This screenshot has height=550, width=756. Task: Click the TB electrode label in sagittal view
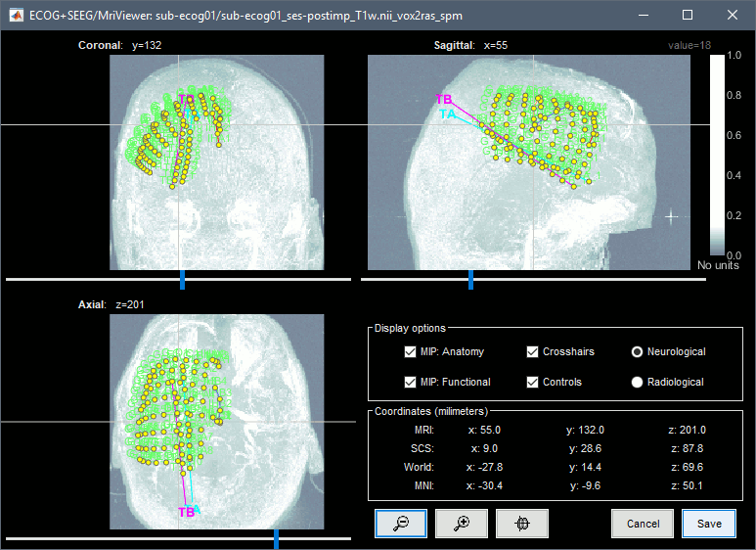444,100
